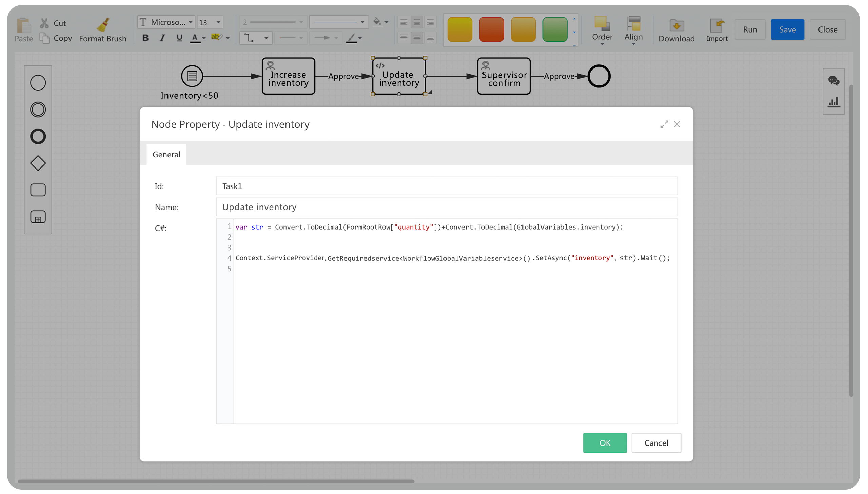Click the blue Save button
Screen dimensions: 868x494
point(787,29)
